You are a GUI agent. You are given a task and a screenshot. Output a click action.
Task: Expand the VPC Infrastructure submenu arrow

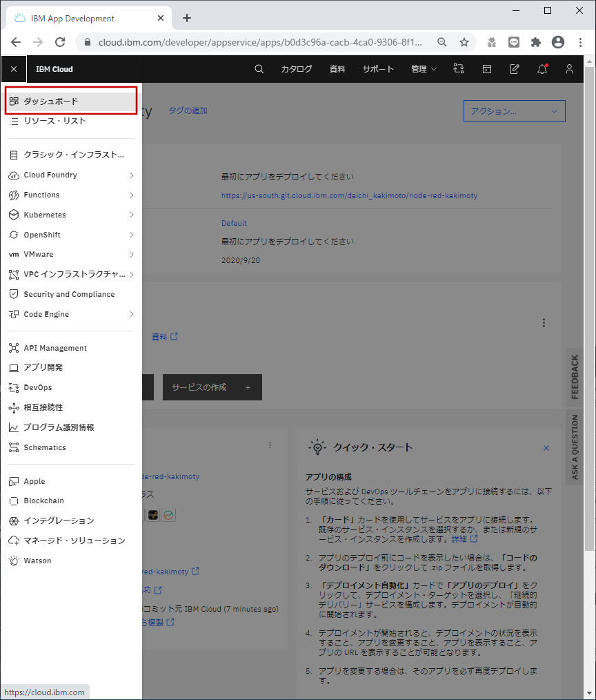point(132,275)
